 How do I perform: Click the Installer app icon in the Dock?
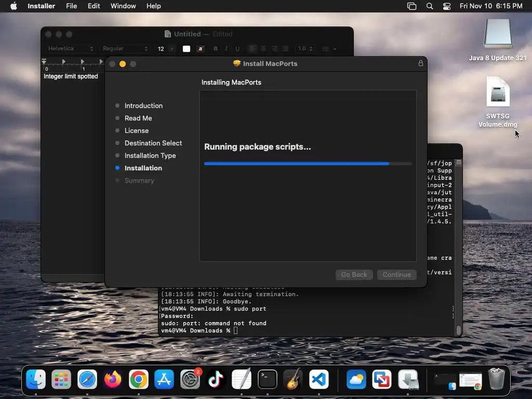(x=408, y=379)
